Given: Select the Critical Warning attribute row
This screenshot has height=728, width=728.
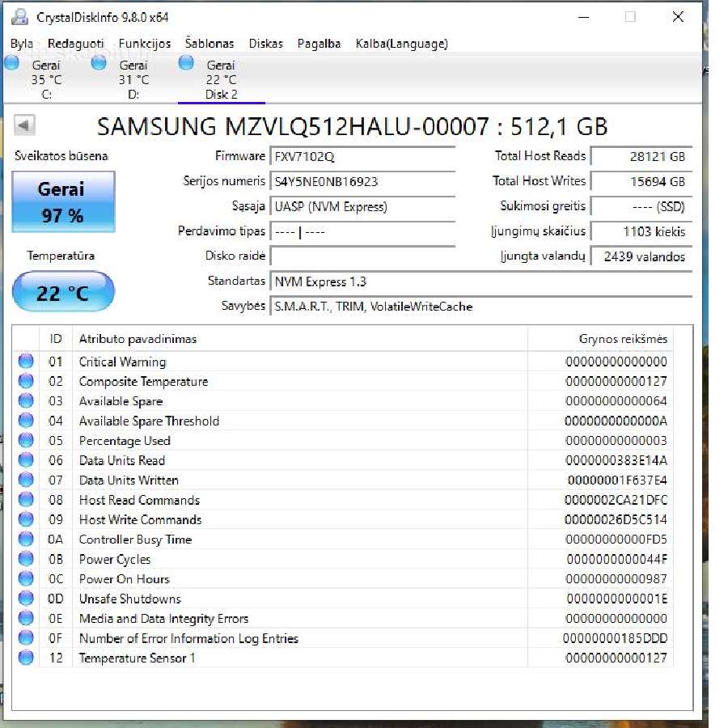Looking at the screenshot, I should coord(343,362).
